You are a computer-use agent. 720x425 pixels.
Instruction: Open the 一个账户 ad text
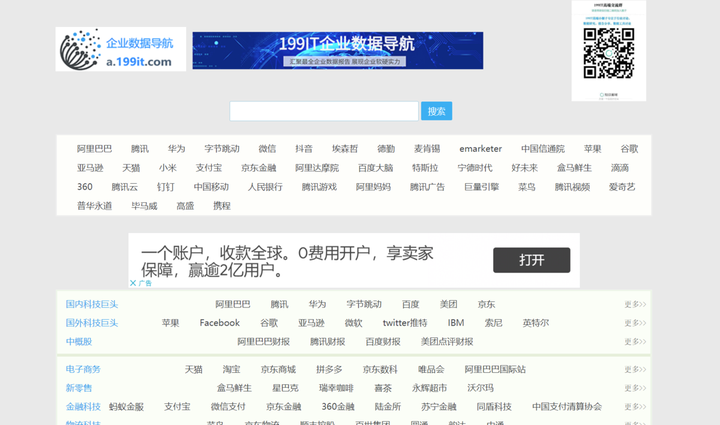click(x=287, y=262)
